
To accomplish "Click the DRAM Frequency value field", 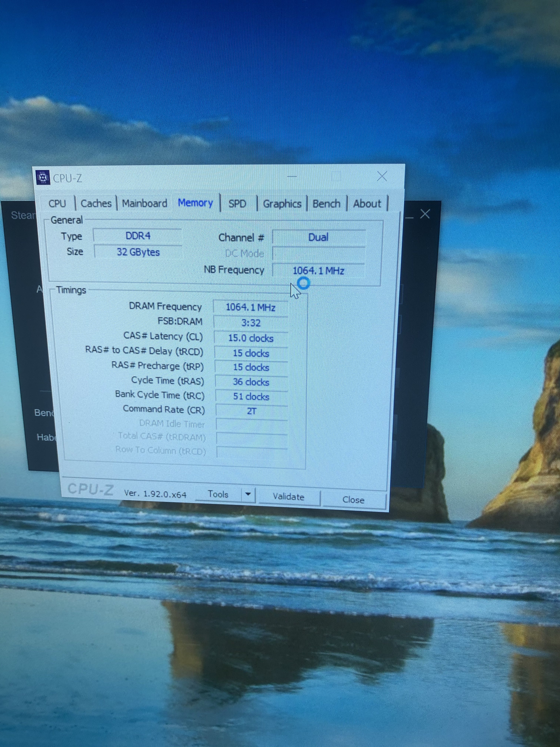I will (251, 307).
